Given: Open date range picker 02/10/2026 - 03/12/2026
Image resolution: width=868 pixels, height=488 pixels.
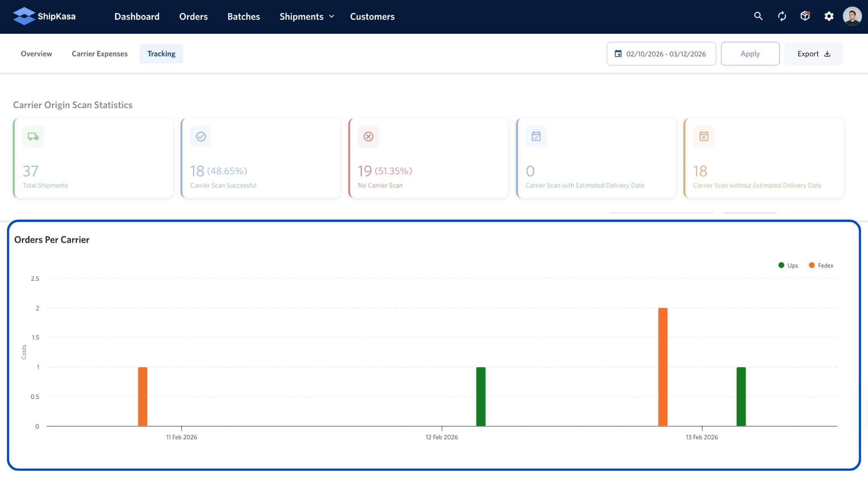Looking at the screenshot, I should [665, 54].
